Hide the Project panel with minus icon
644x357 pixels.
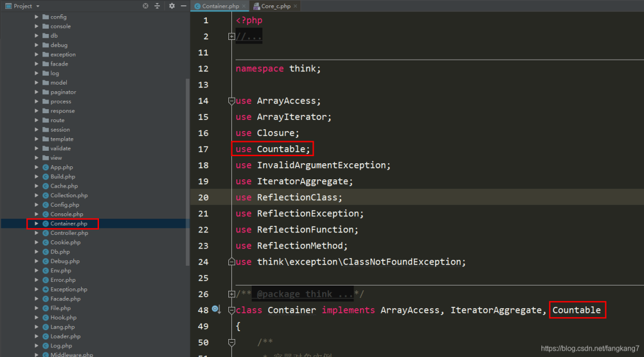click(184, 6)
